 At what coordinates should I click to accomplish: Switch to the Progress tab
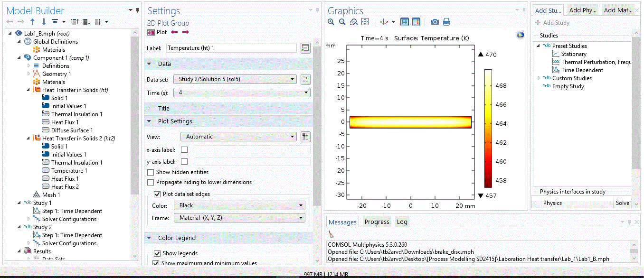(x=377, y=222)
